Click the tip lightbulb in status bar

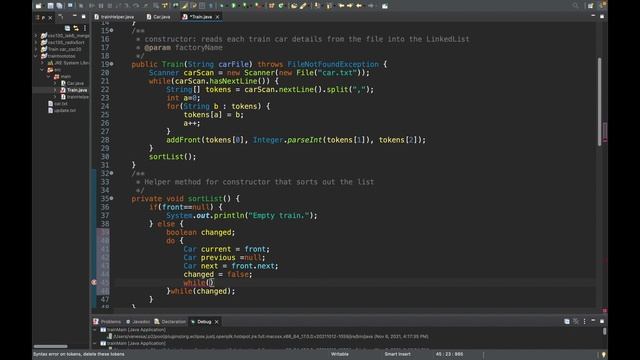point(604,354)
